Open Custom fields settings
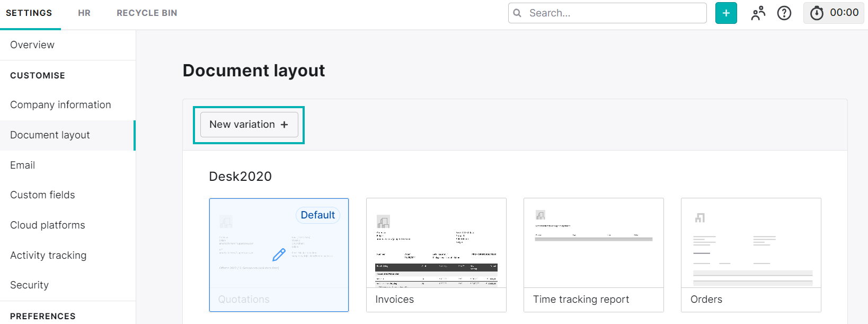This screenshot has width=868, height=324. 42,195
